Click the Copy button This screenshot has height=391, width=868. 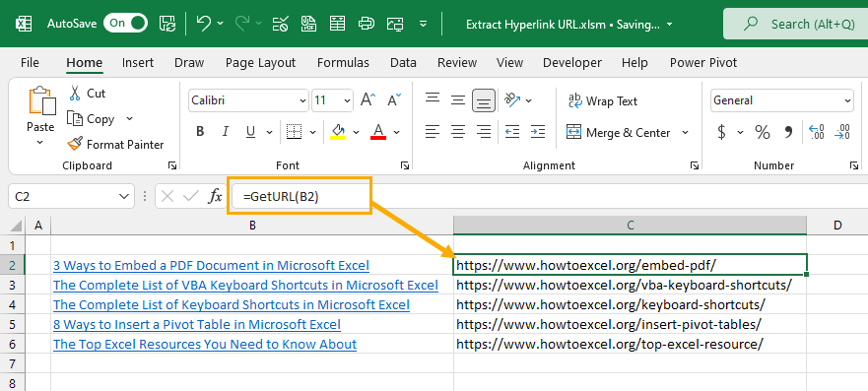91,119
